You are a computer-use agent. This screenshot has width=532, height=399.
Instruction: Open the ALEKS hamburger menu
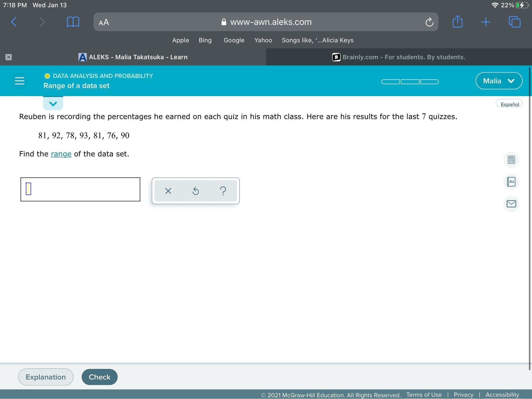pyautogui.click(x=19, y=81)
